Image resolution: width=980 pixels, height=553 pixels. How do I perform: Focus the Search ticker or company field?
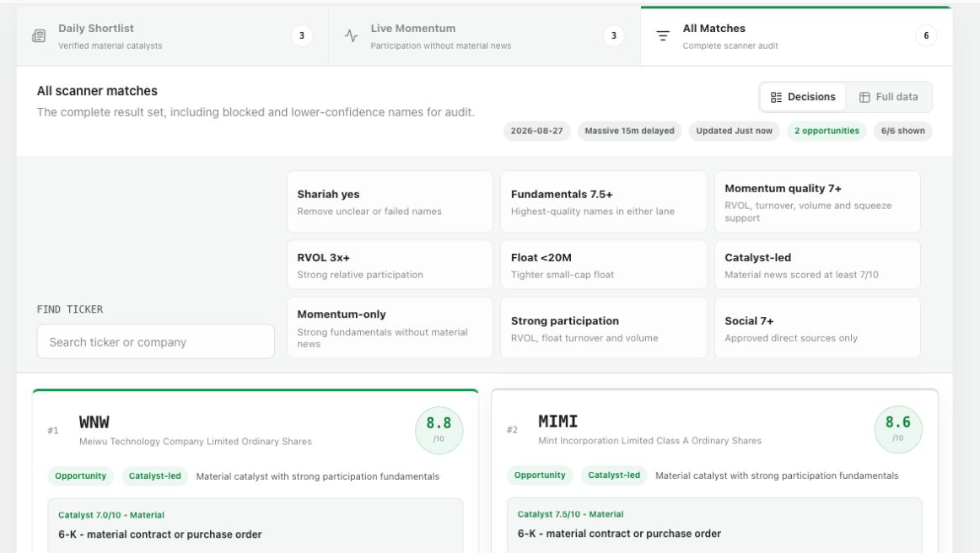point(156,341)
